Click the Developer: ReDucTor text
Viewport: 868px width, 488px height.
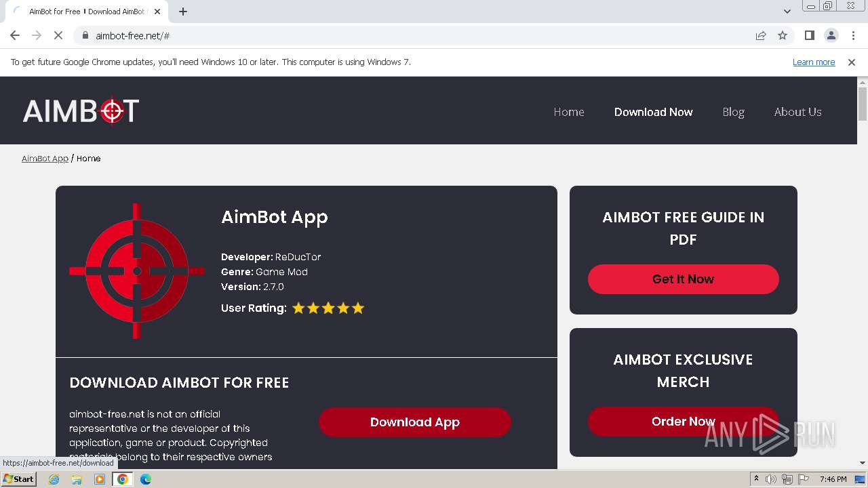click(x=271, y=257)
